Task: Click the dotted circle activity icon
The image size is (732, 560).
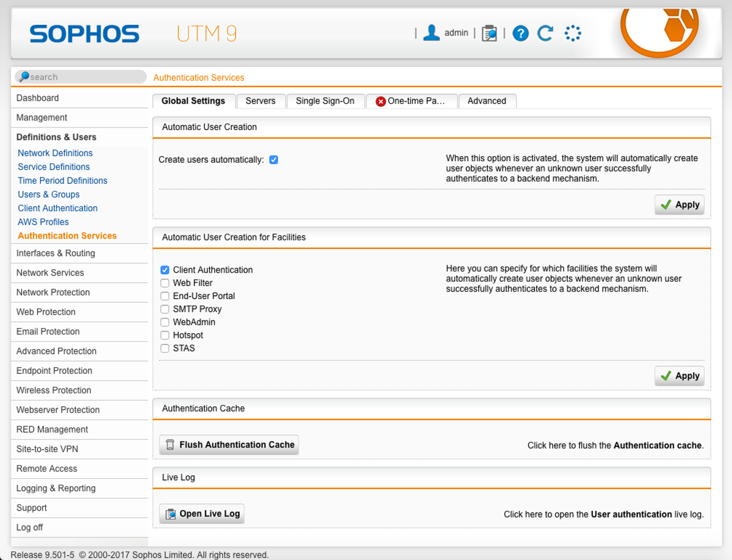Action: point(573,33)
